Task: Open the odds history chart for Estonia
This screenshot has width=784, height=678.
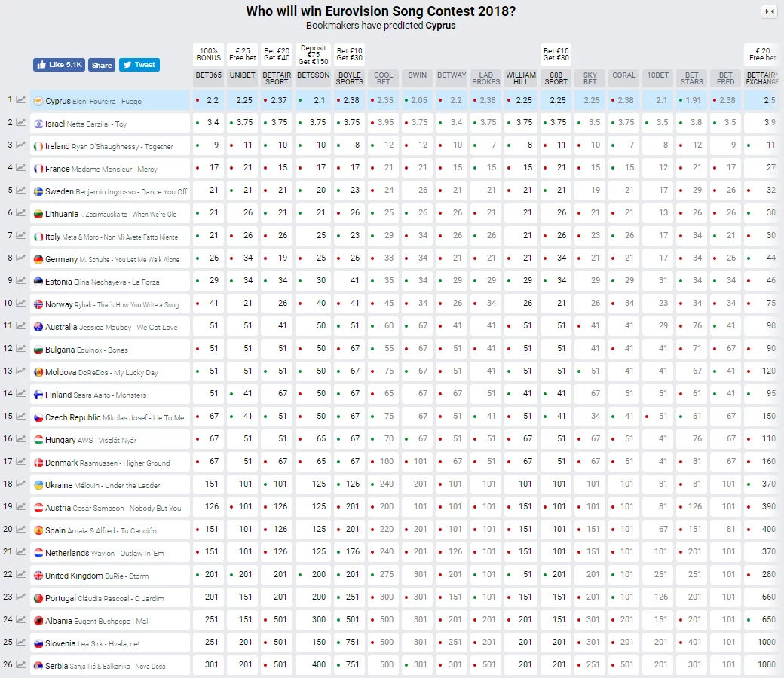Action: click(x=20, y=281)
